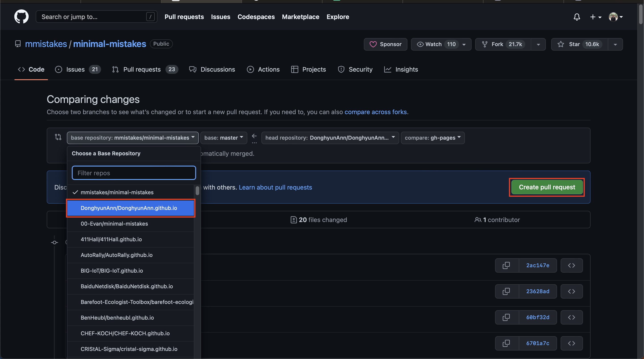Open the Discussions tab
This screenshot has height=359, width=644.
[x=212, y=69]
